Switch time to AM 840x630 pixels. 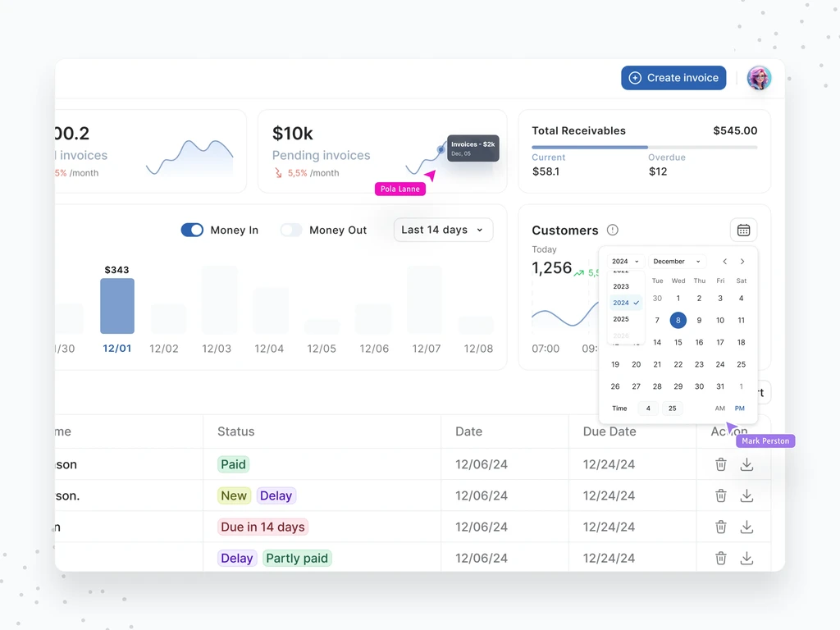coord(720,409)
